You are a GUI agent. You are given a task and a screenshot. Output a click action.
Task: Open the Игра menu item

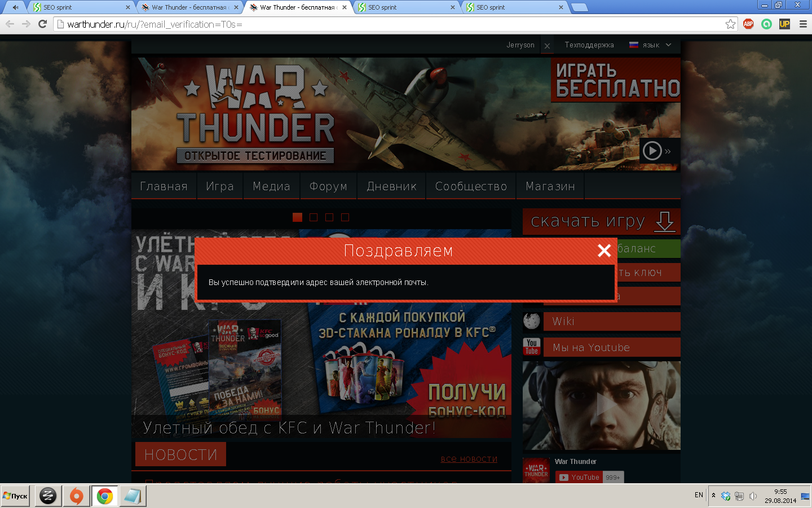(220, 186)
